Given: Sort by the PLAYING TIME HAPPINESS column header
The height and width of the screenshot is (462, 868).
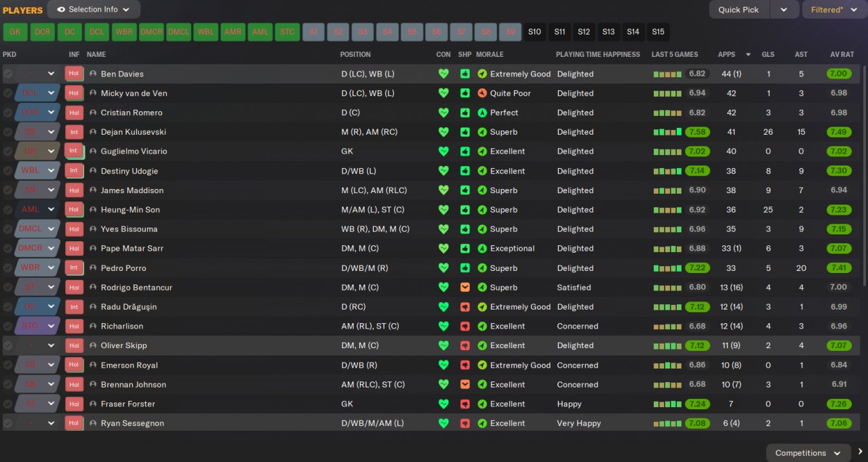Looking at the screenshot, I should 598,54.
